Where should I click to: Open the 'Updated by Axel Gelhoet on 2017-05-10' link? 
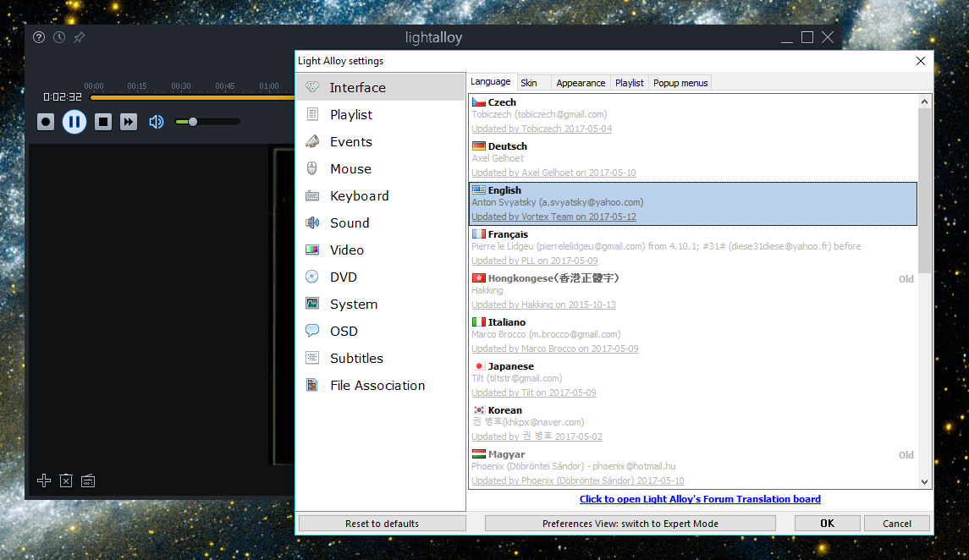click(553, 173)
